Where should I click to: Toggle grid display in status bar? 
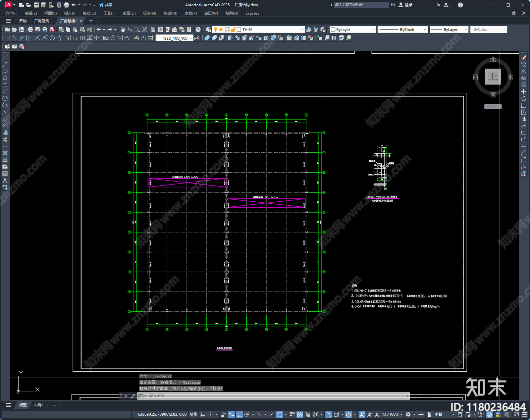[x=203, y=414]
